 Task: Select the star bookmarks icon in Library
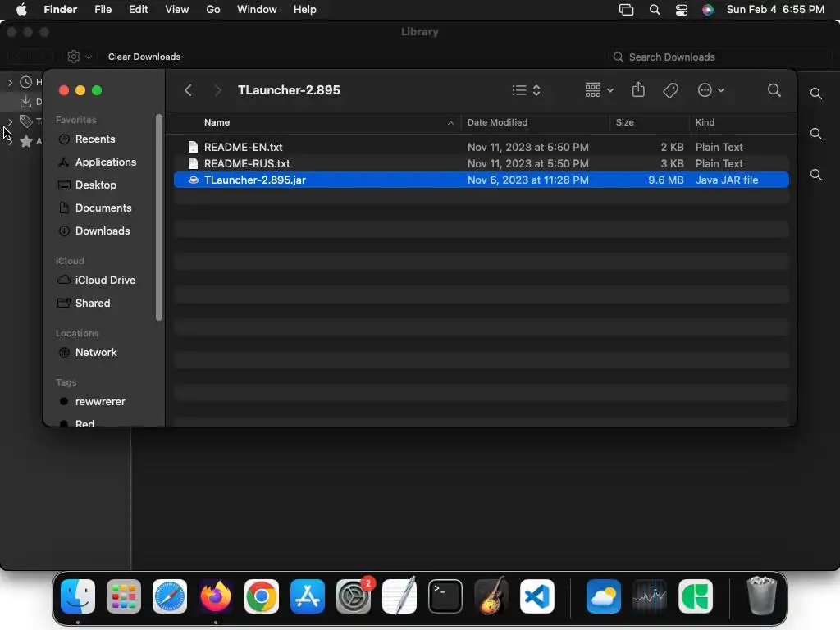pos(25,141)
